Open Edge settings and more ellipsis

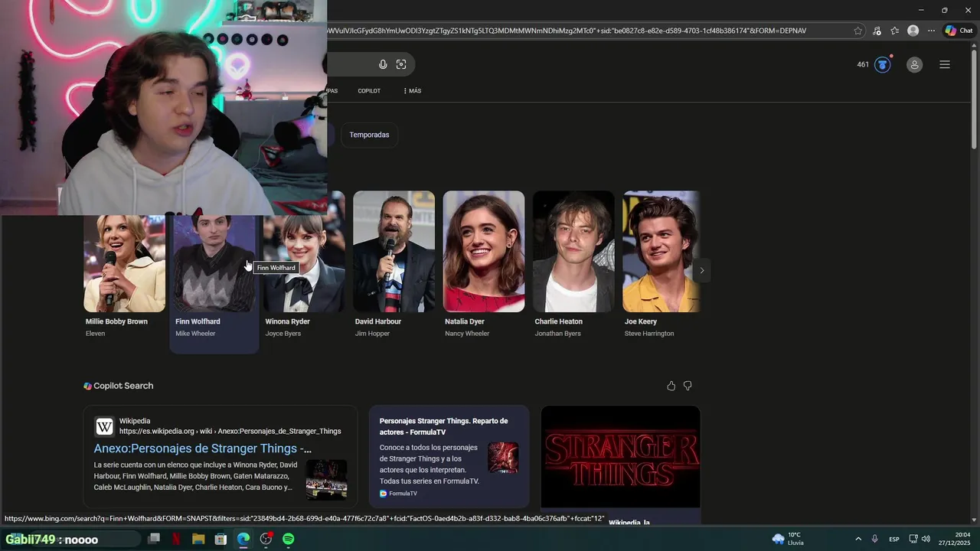931,31
